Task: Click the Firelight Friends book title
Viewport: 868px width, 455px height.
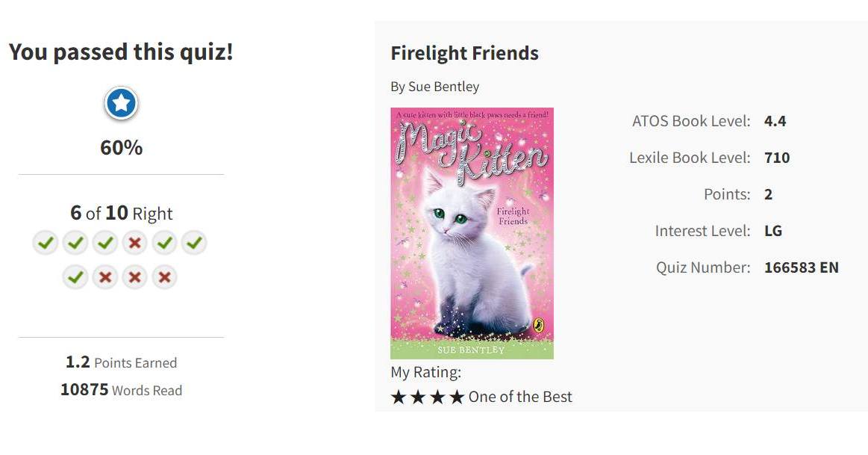Action: [x=464, y=53]
